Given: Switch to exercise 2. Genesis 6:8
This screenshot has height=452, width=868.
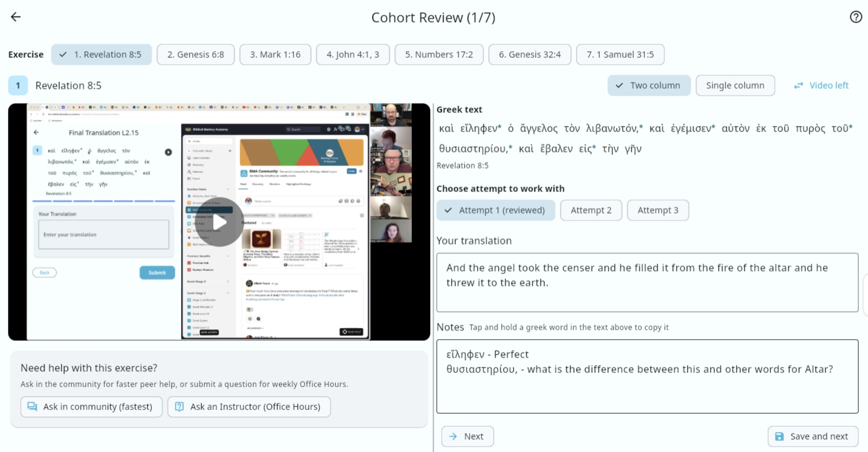Looking at the screenshot, I should tap(196, 54).
